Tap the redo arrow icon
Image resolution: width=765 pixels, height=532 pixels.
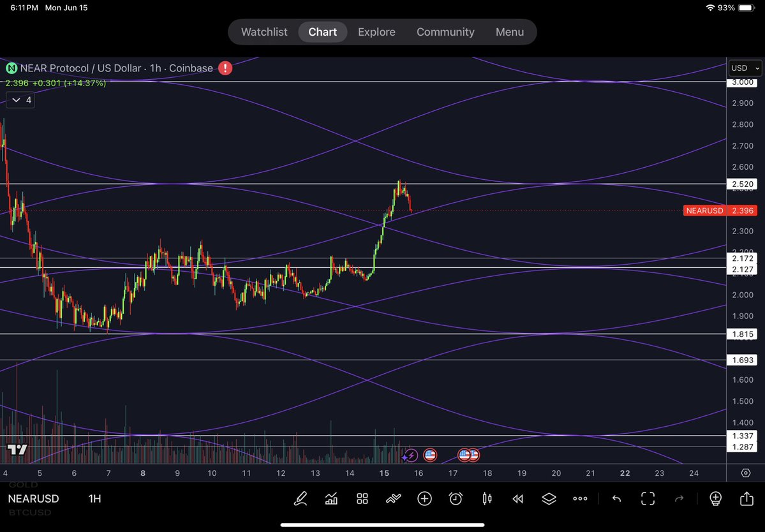pos(679,498)
